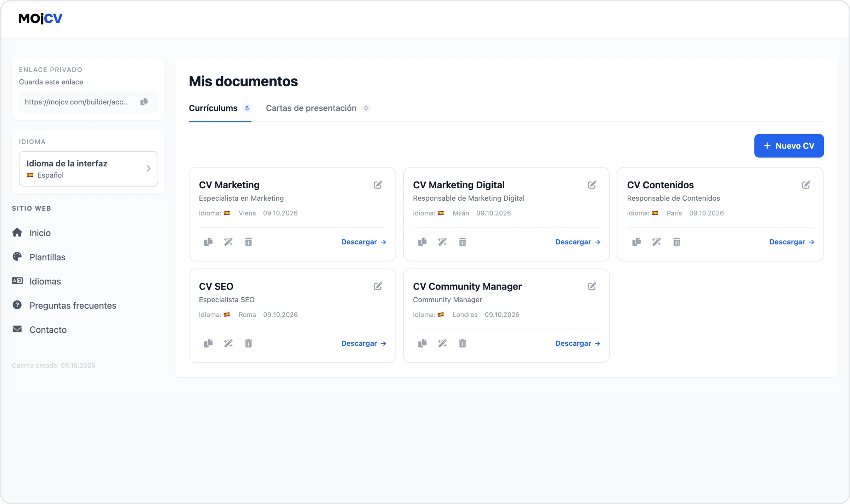The width and height of the screenshot is (850, 504).
Task: Edit the CV Marketing Digital name icon
Action: pos(592,185)
